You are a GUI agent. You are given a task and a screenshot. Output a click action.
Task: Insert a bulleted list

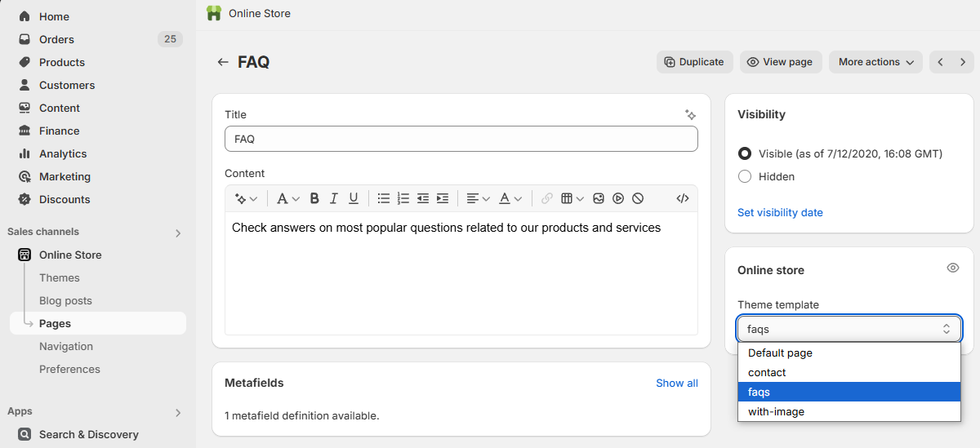(x=384, y=198)
